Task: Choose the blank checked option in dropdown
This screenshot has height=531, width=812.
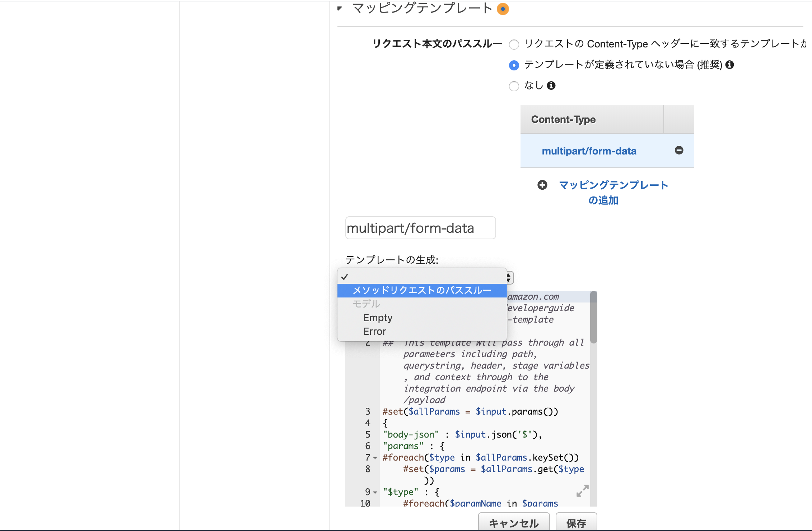Action: (x=422, y=277)
